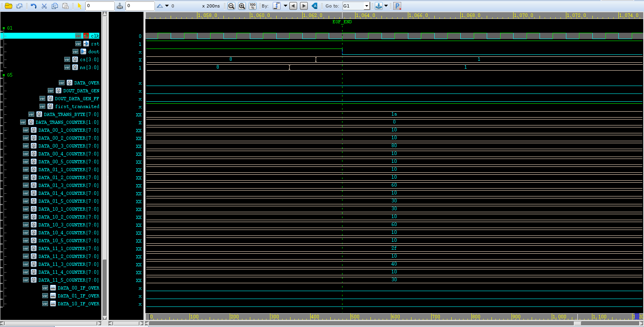Image resolution: width=644 pixels, height=327 pixels.
Task: Click the 80 value on DATA_00_3_COUNTER waveform
Action: tap(394, 146)
